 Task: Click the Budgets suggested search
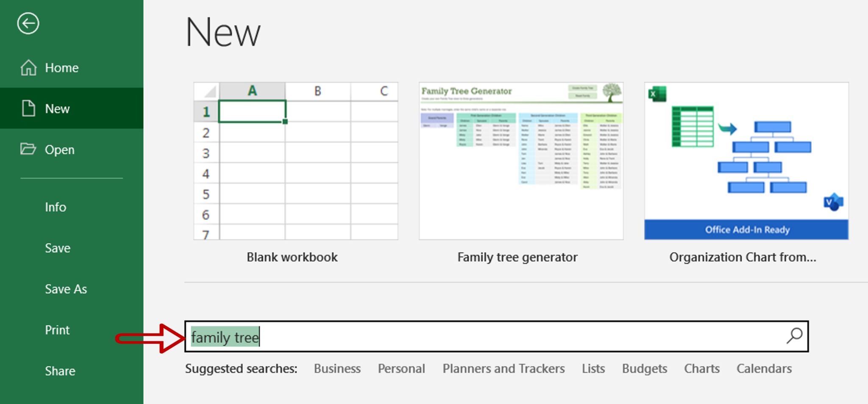pos(644,368)
